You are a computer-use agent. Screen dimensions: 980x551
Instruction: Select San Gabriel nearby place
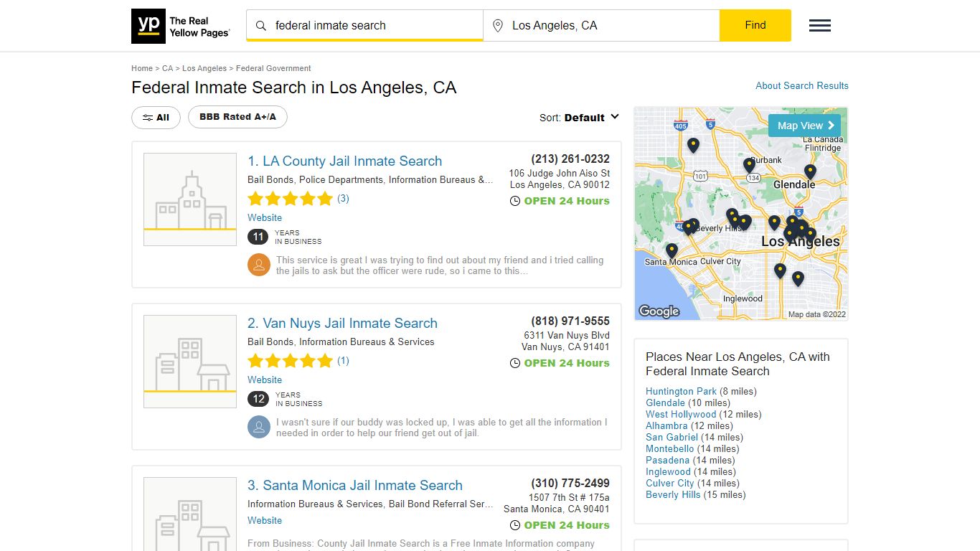[672, 437]
